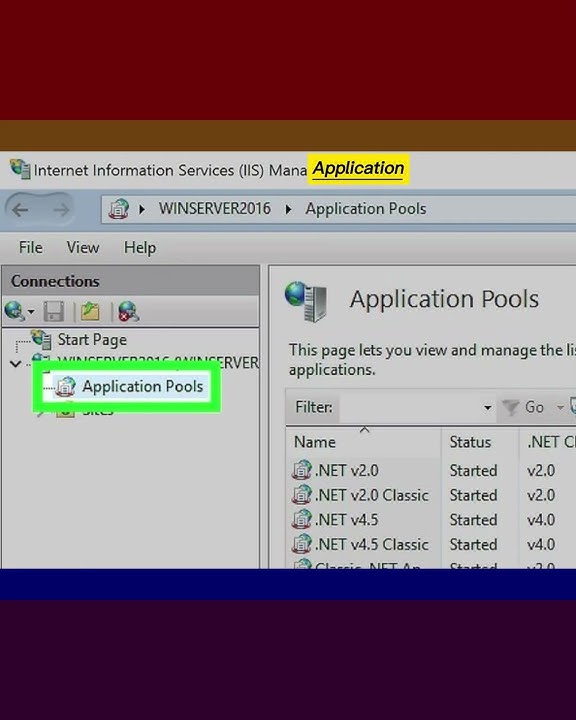Viewport: 576px width, 720px height.
Task: Select the .NET v2.0 pool name
Action: [346, 471]
